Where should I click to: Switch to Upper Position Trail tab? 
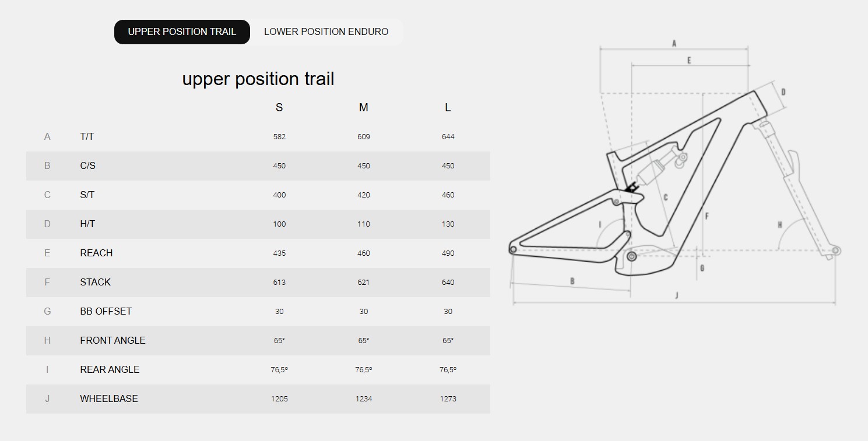click(182, 32)
